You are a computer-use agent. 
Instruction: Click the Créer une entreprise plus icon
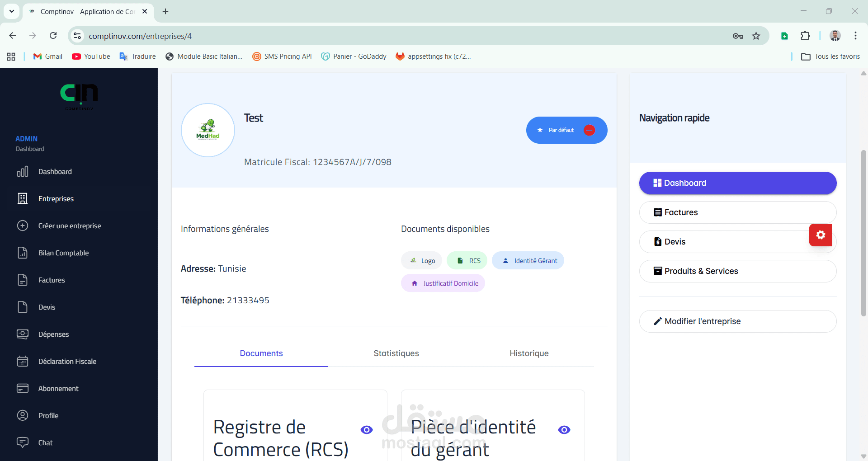click(x=23, y=226)
